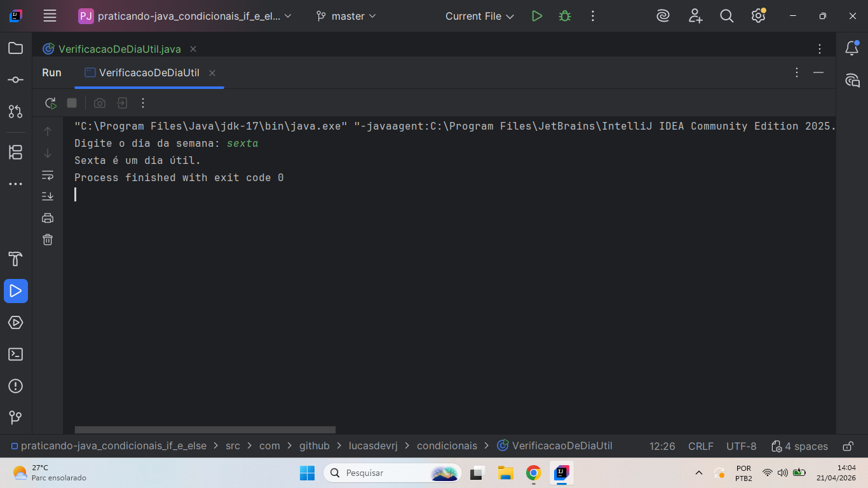This screenshot has width=868, height=488.
Task: Open the Project tool window
Action: coord(16,48)
